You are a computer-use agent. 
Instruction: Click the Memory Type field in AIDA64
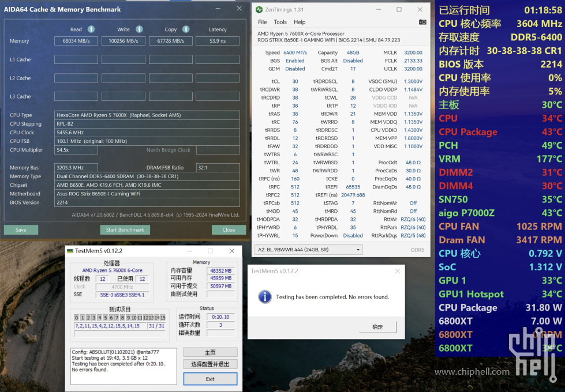point(147,176)
